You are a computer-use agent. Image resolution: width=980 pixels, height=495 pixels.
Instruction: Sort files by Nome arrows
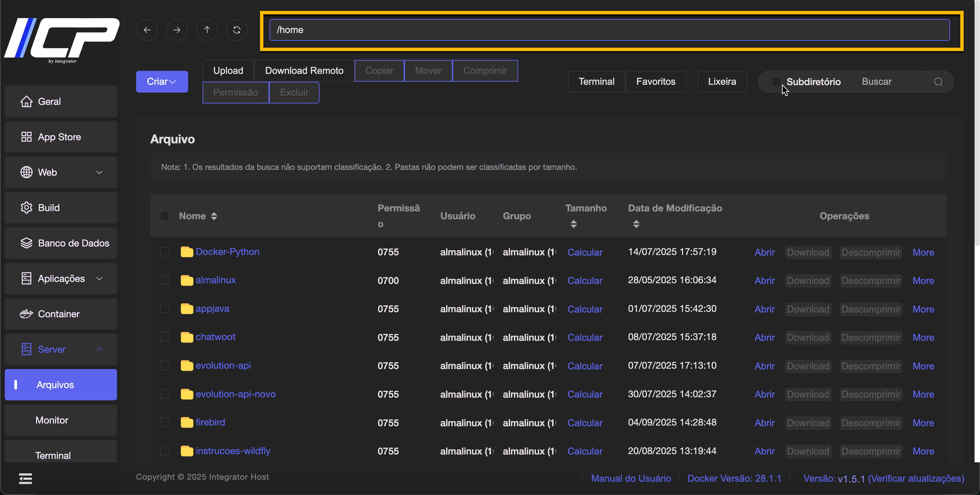tap(214, 216)
